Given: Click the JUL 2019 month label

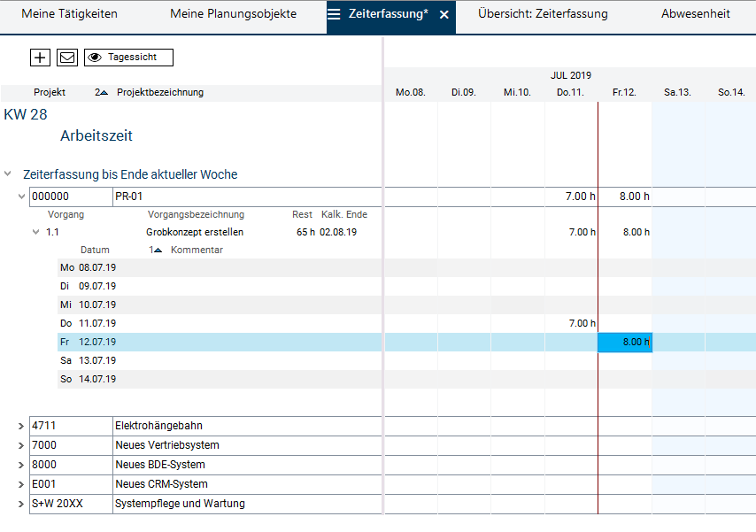Looking at the screenshot, I should pyautogui.click(x=571, y=75).
